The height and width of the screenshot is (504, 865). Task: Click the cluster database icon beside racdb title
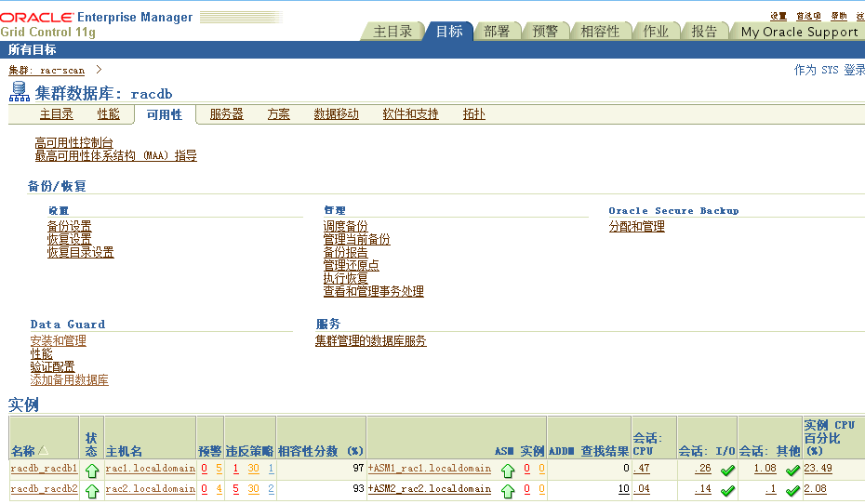point(20,91)
